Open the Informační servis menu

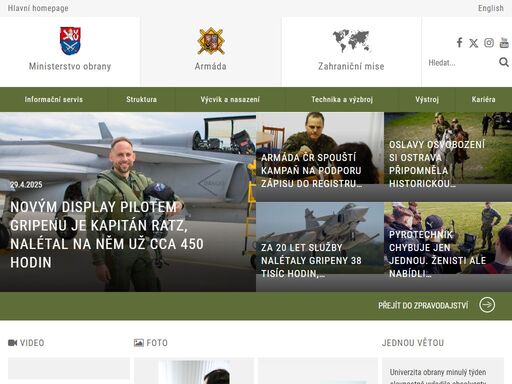click(x=54, y=99)
